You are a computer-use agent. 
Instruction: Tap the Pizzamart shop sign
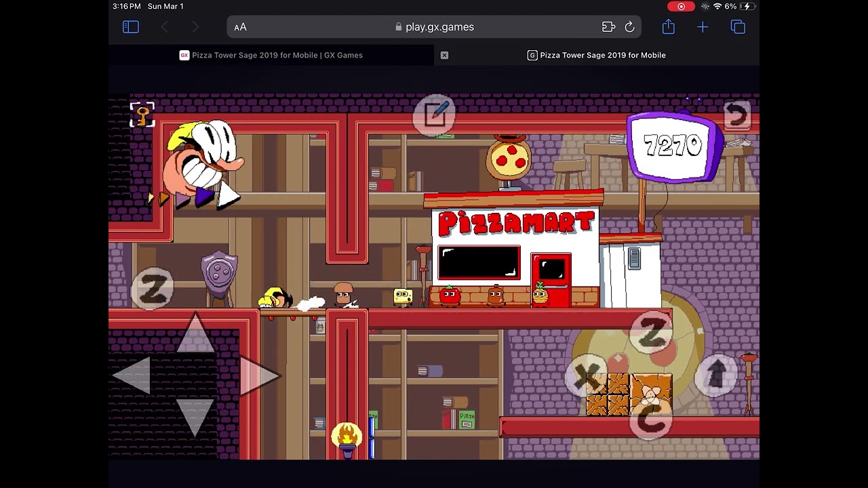point(517,223)
